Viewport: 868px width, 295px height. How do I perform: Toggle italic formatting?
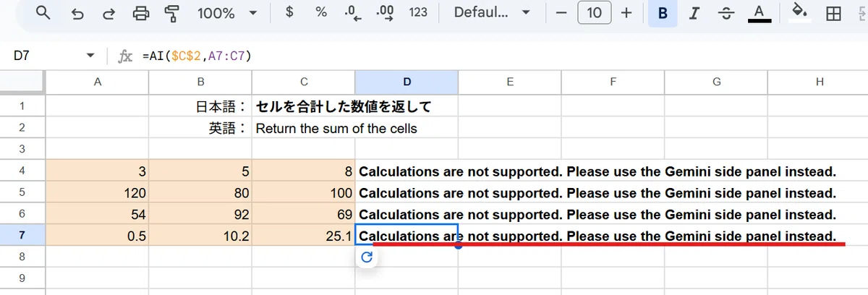pos(694,12)
